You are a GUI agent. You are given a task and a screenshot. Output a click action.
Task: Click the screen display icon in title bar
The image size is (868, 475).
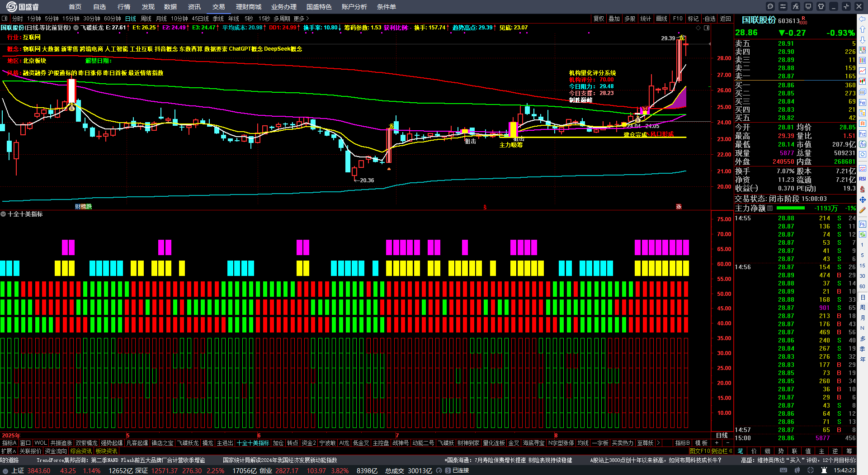pos(808,6)
